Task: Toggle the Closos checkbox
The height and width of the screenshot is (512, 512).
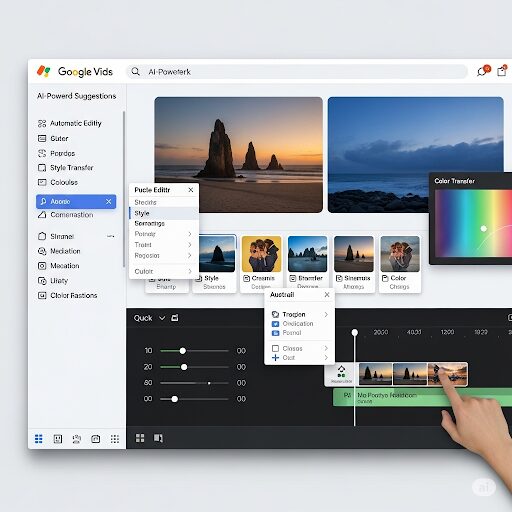Action: click(275, 348)
